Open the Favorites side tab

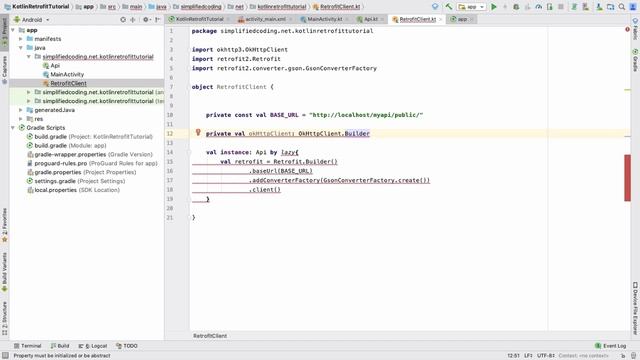click(4, 224)
